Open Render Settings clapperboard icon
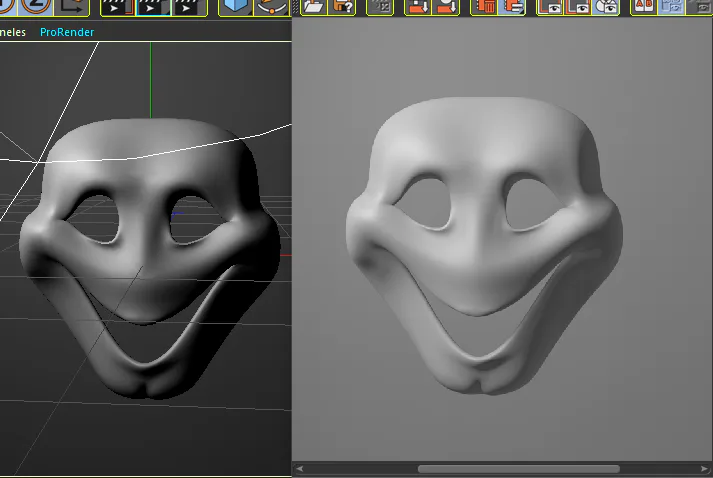713x478 pixels. click(190, 7)
